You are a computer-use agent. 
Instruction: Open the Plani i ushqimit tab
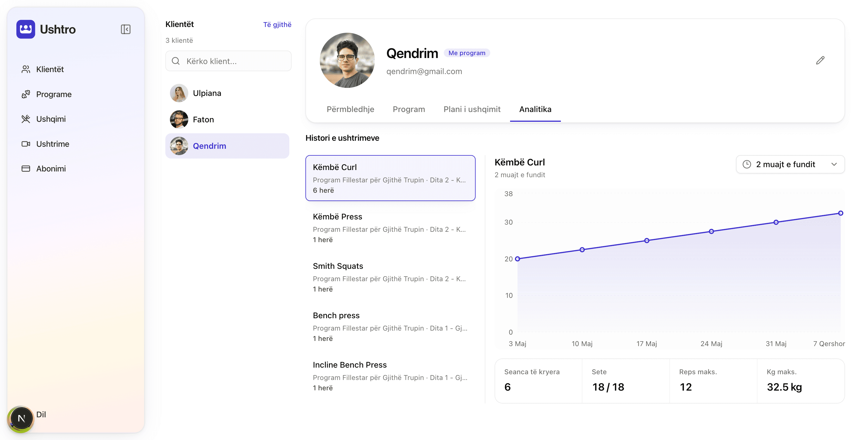[472, 109]
